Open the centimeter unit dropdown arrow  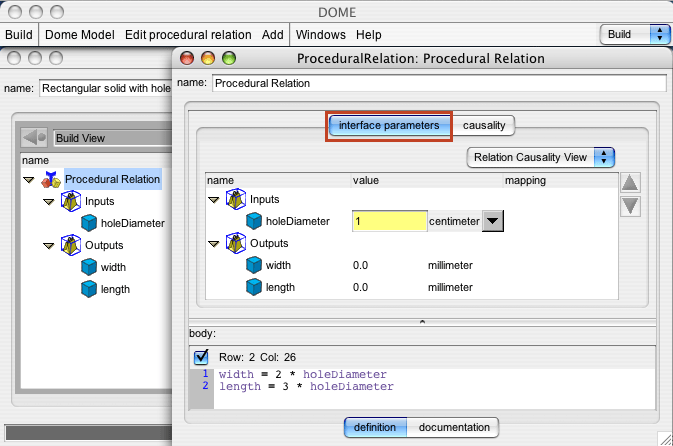(x=493, y=221)
